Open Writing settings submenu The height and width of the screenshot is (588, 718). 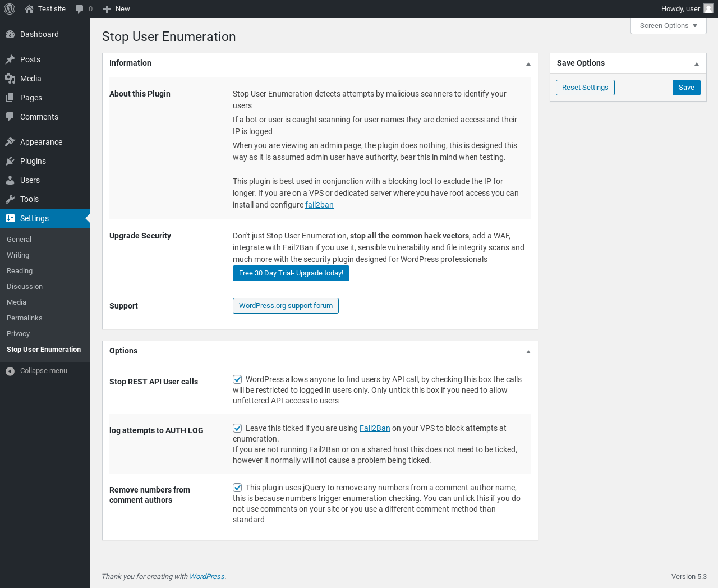18,255
